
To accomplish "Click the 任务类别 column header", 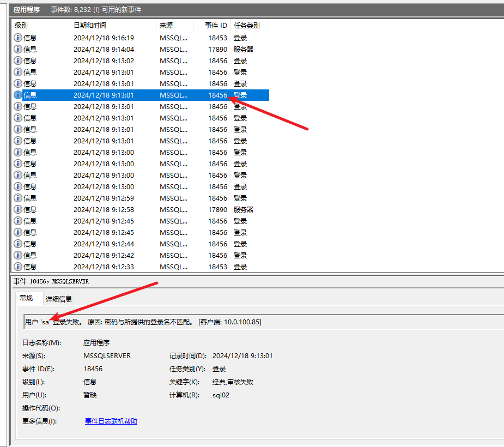I will pyautogui.click(x=249, y=26).
